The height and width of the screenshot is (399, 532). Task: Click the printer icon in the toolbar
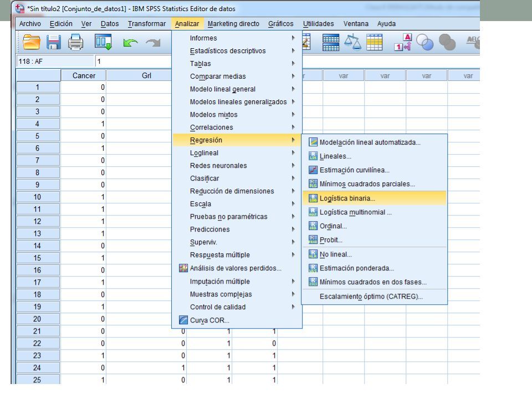(x=75, y=42)
